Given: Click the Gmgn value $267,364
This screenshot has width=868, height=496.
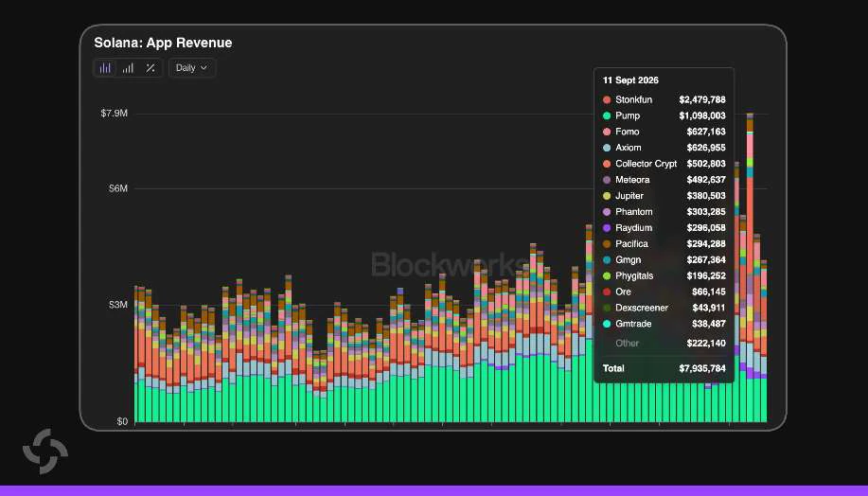Looking at the screenshot, I should click(706, 260).
